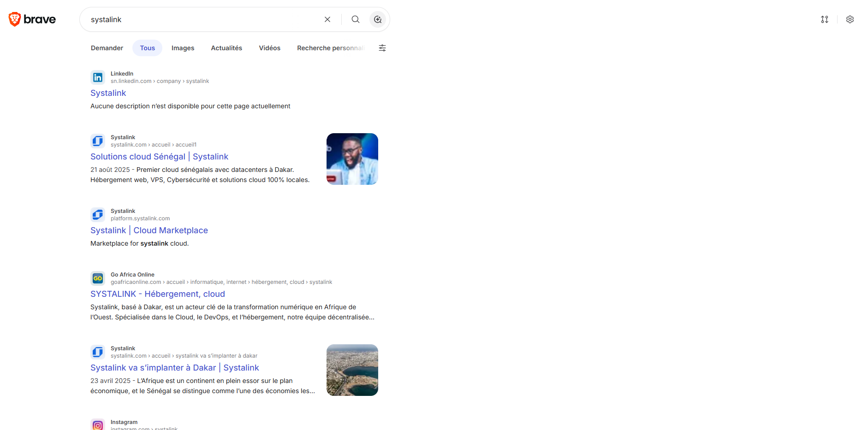Image resolution: width=868 pixels, height=430 pixels.
Task: Click 'Aucune description n'est disponible' snippet
Action: 190,106
